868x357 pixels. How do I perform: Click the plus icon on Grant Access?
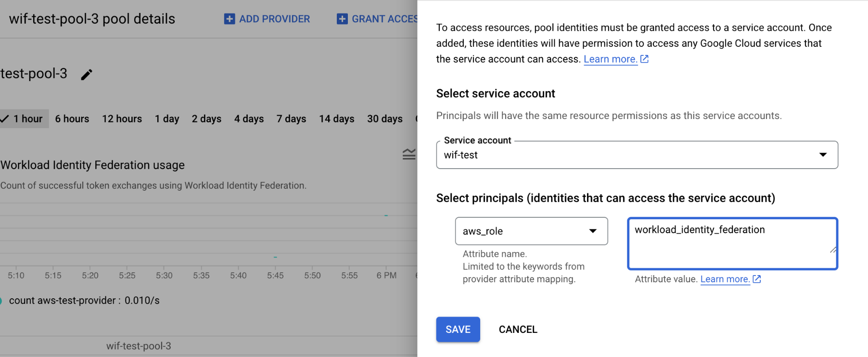coord(342,19)
